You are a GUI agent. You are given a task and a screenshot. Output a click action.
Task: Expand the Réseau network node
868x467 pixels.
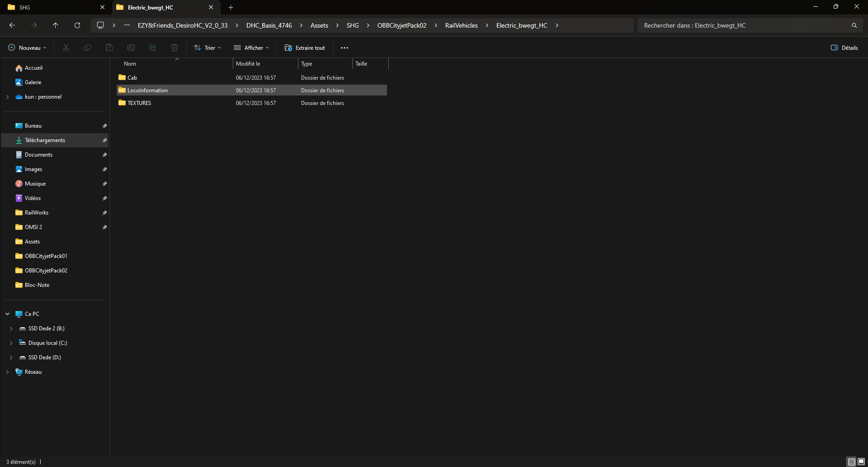pos(7,372)
